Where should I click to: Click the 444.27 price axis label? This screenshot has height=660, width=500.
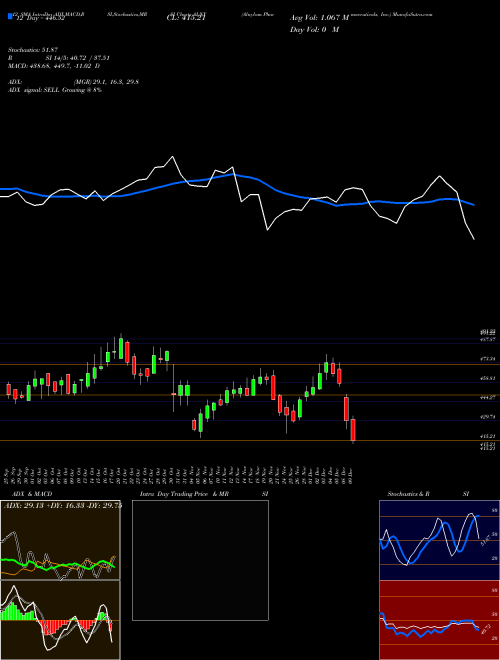tap(489, 397)
